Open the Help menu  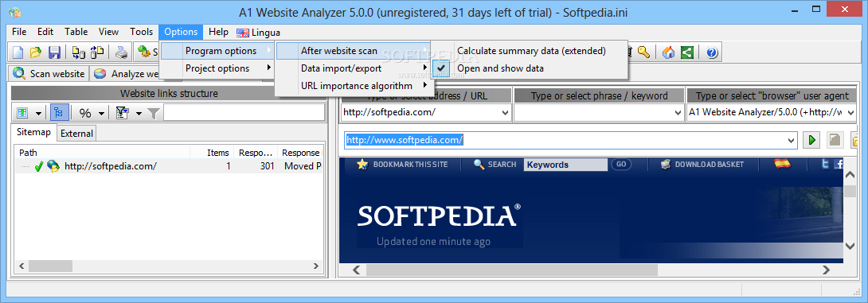[219, 32]
